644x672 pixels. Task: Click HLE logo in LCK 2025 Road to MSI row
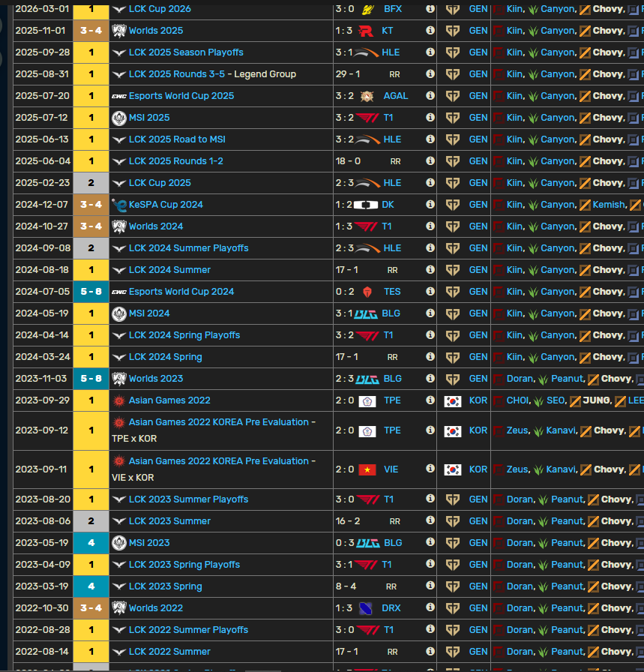point(367,139)
